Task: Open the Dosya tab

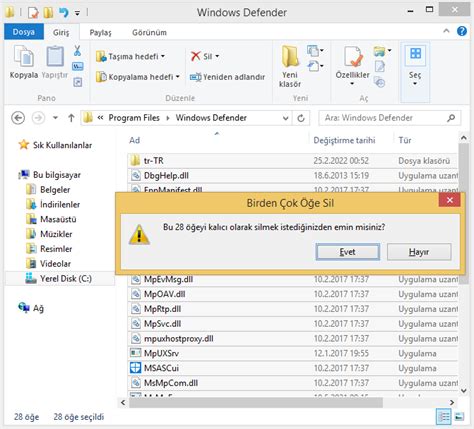Action: coord(24,32)
